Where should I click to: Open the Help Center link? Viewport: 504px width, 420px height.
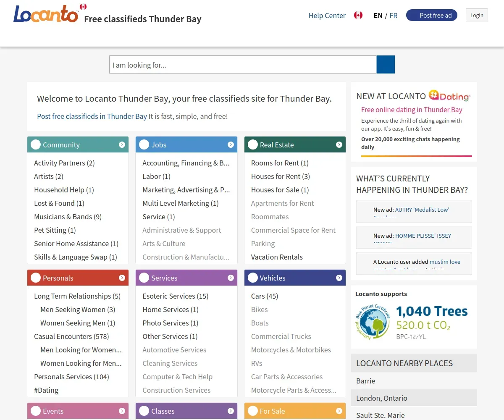click(327, 16)
